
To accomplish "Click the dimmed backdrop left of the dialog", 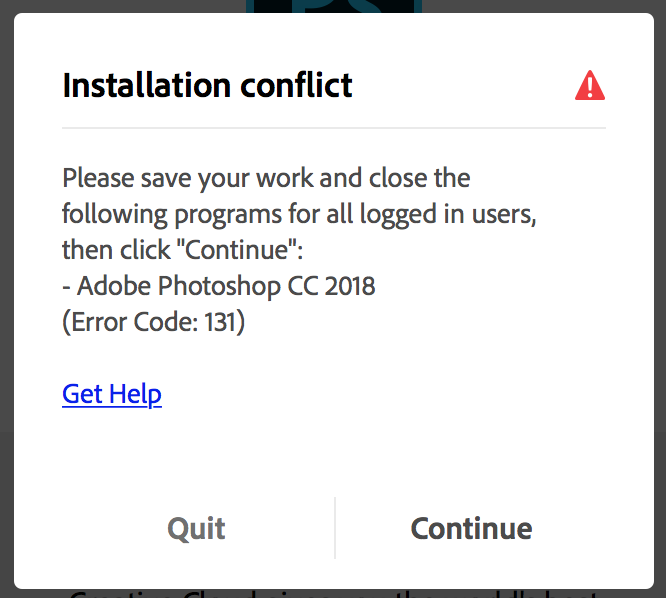I will (x=6, y=299).
